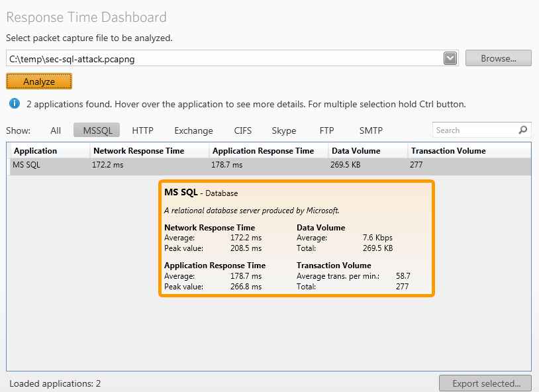Select the MSSQL filter tab
Image resolution: width=539 pixels, height=392 pixels.
point(97,130)
